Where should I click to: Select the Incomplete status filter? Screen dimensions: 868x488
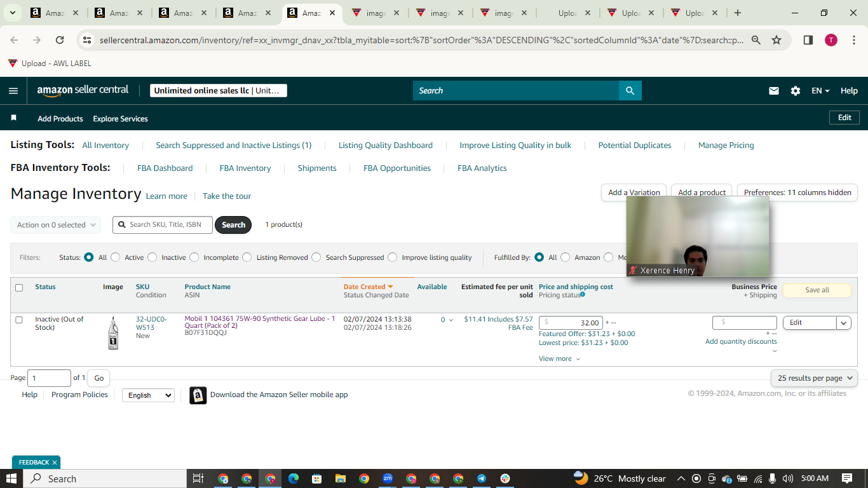tap(194, 257)
